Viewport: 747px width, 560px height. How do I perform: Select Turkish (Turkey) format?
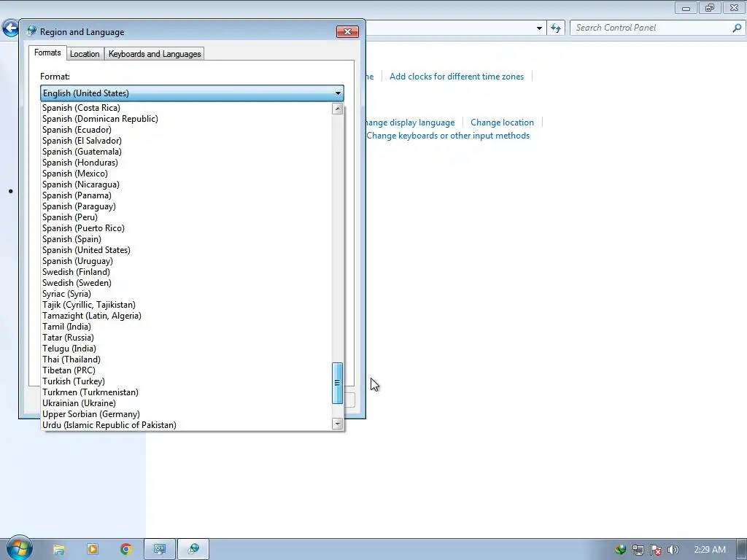click(186, 382)
